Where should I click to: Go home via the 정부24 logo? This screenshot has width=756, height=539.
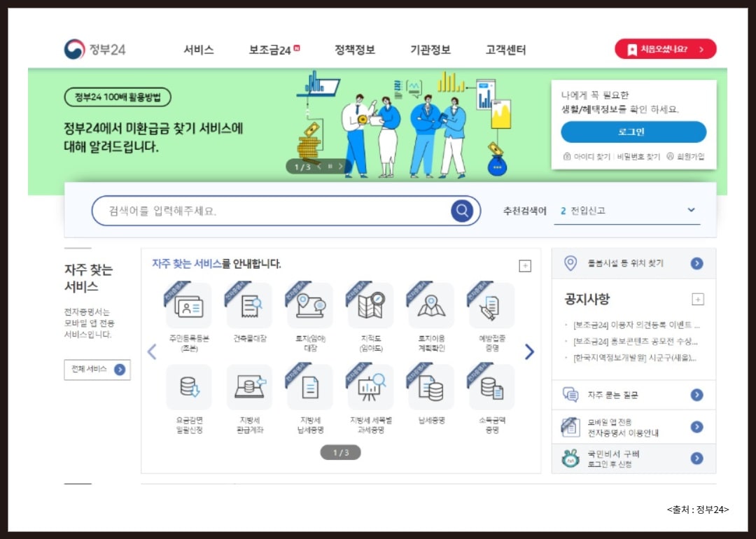[x=95, y=49]
